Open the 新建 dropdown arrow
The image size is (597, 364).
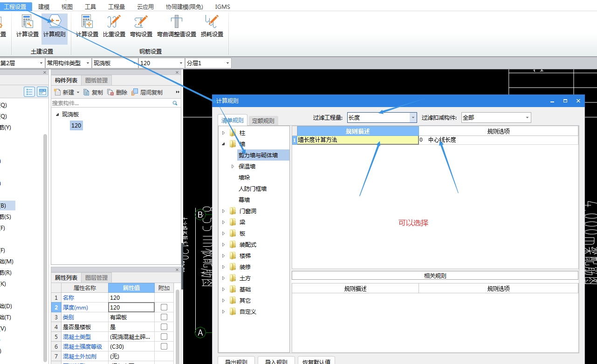78,93
